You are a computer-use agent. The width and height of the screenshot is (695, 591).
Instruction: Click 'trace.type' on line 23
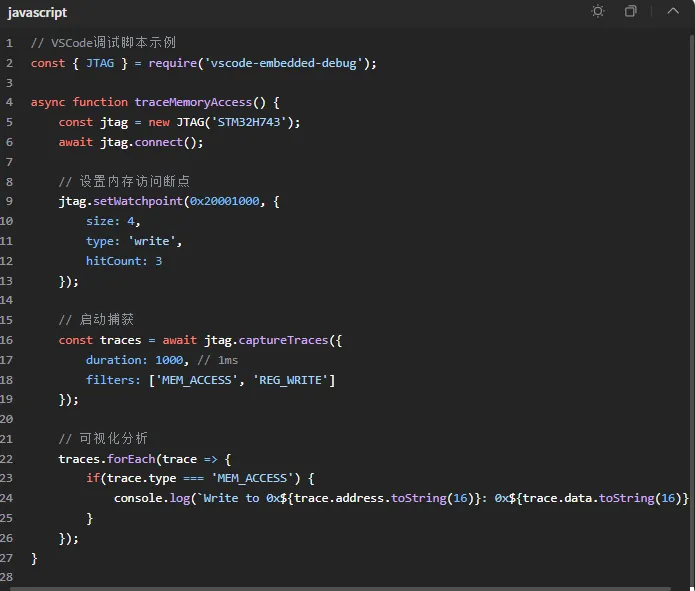pyautogui.click(x=141, y=478)
